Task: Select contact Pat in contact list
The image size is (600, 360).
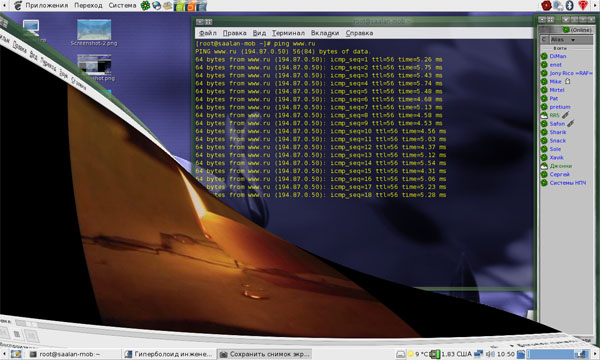Action: [554, 98]
